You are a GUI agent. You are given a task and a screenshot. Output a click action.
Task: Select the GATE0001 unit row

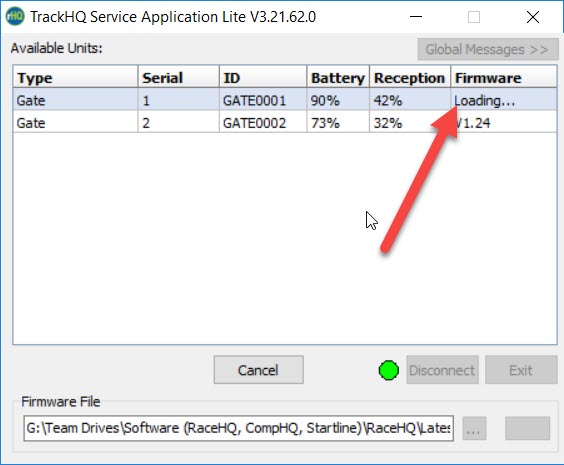[285, 100]
